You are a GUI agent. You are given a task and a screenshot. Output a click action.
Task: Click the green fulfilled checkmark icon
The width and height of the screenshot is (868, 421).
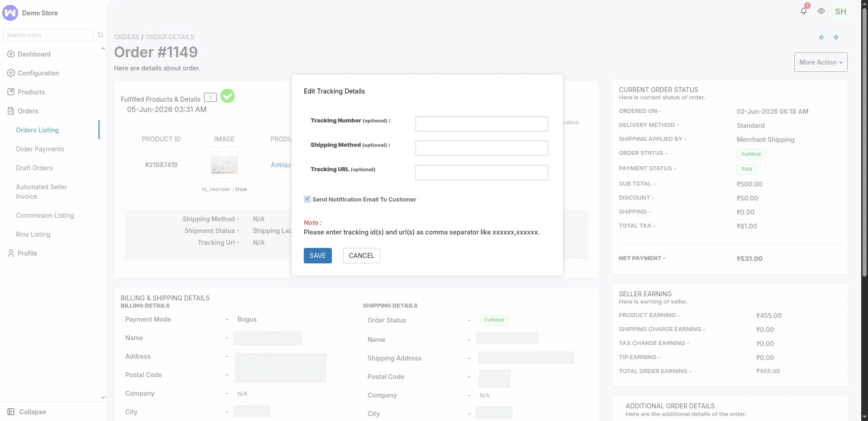pyautogui.click(x=227, y=96)
